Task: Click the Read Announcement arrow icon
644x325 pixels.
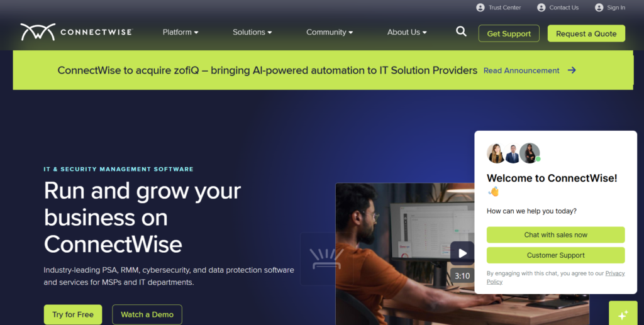Action: point(572,70)
